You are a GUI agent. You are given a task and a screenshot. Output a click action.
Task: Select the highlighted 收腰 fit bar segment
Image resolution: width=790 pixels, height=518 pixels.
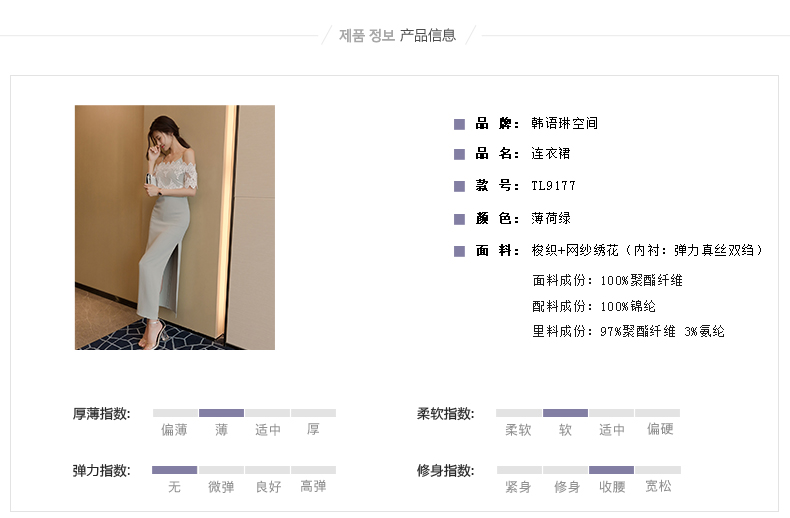[611, 470]
